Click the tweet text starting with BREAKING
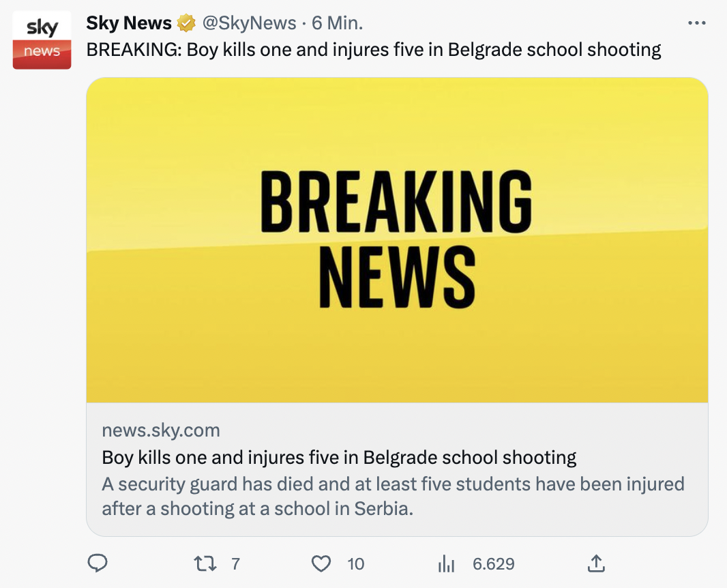 373,50
